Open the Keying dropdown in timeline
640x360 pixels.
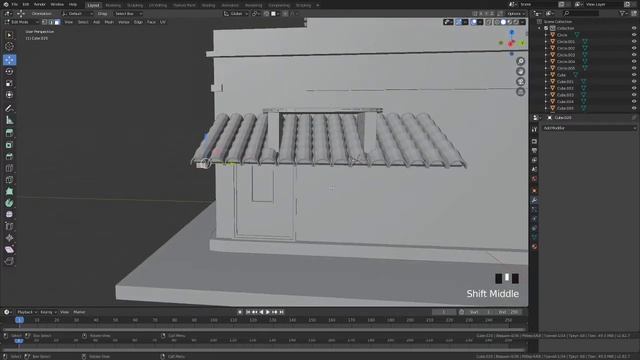(48, 312)
